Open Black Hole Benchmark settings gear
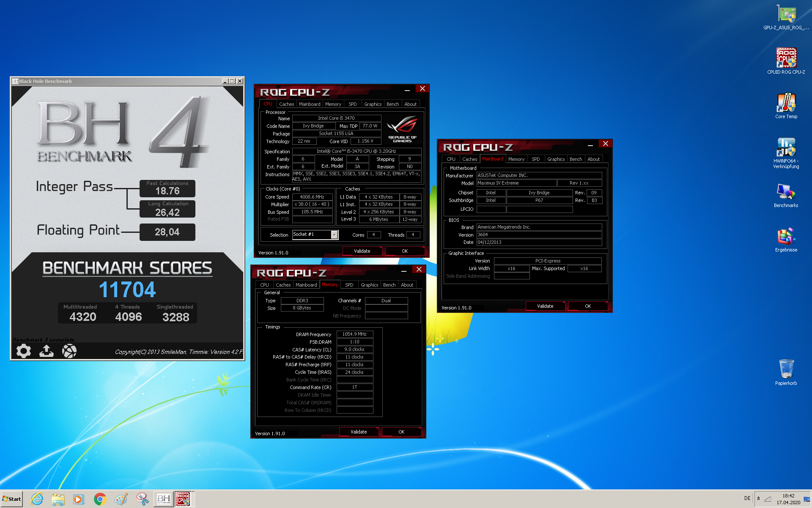 point(24,351)
